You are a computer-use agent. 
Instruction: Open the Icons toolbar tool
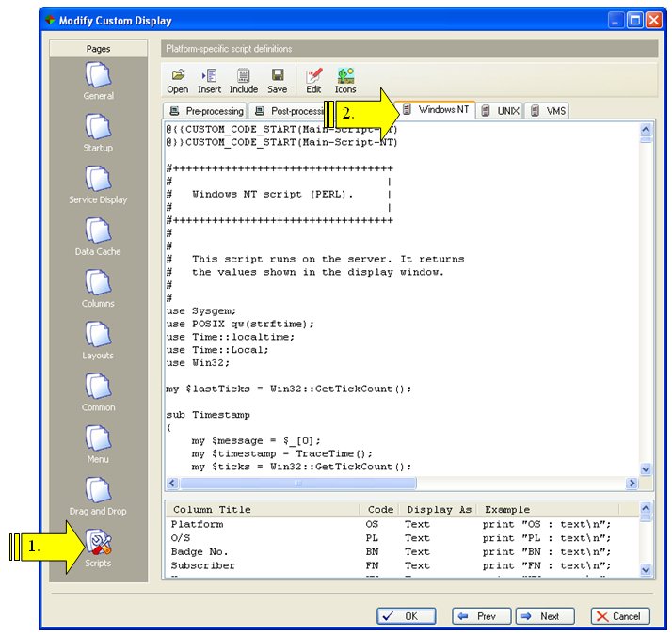[x=345, y=81]
